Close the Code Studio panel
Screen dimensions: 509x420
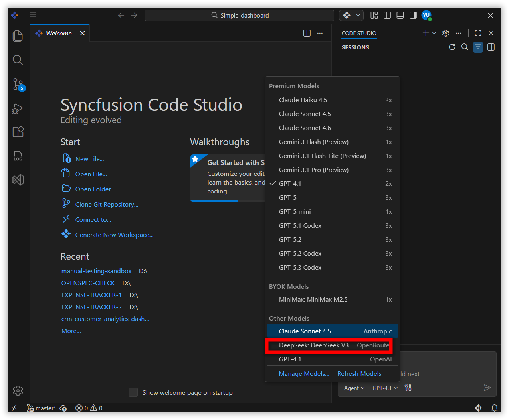491,33
